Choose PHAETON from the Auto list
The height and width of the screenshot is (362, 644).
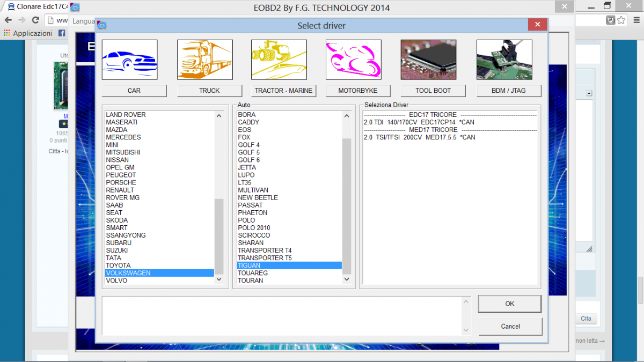coord(289,213)
